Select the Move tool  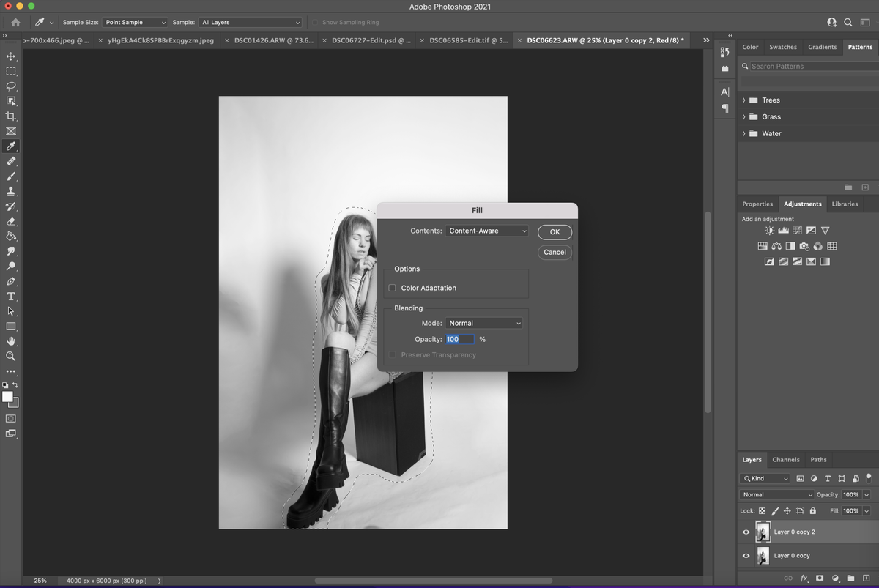(x=10, y=56)
